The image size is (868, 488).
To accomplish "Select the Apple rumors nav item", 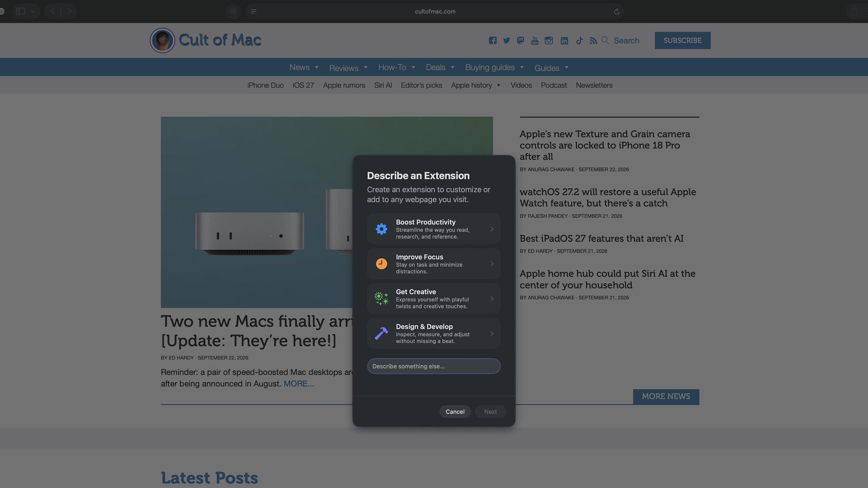I will click(344, 85).
